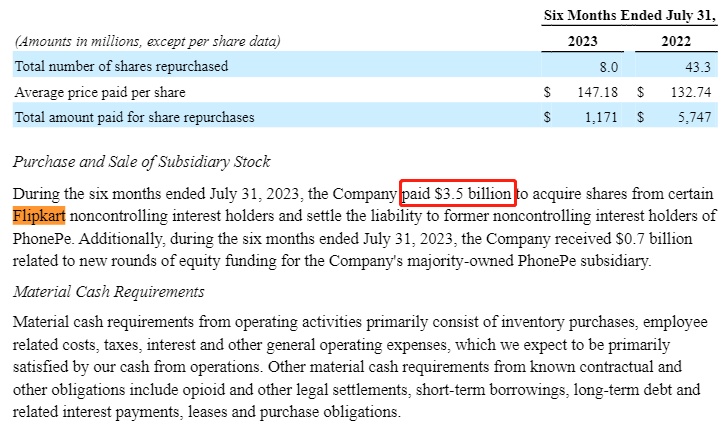Click the "(Amounts in millions, except per share data)" note
Viewport: 728px width, 430px height.
tap(147, 42)
